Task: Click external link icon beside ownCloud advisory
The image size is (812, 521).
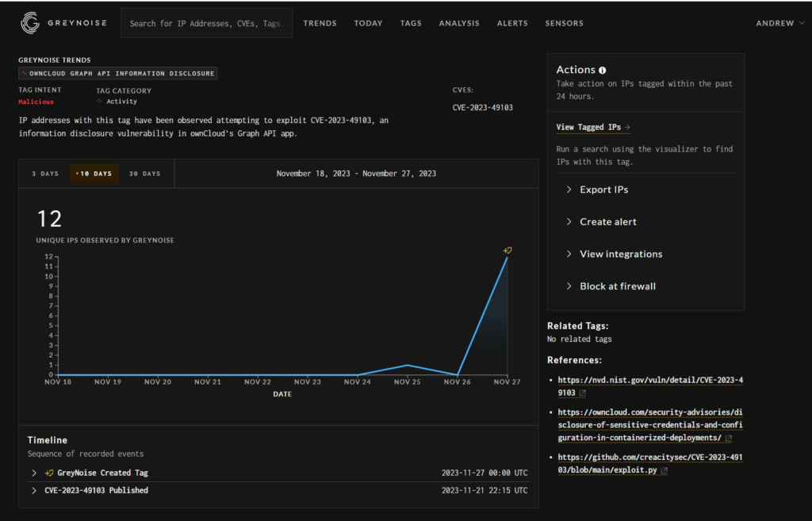Action: click(x=728, y=438)
